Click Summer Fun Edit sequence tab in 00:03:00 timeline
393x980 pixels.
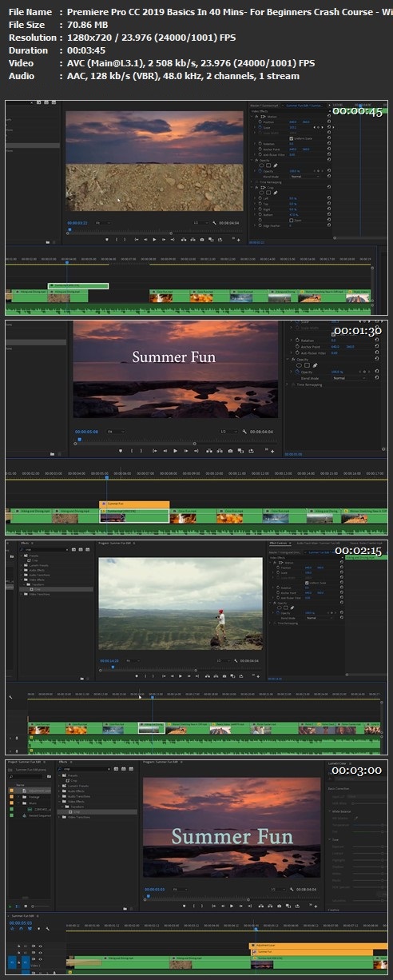pos(22,916)
